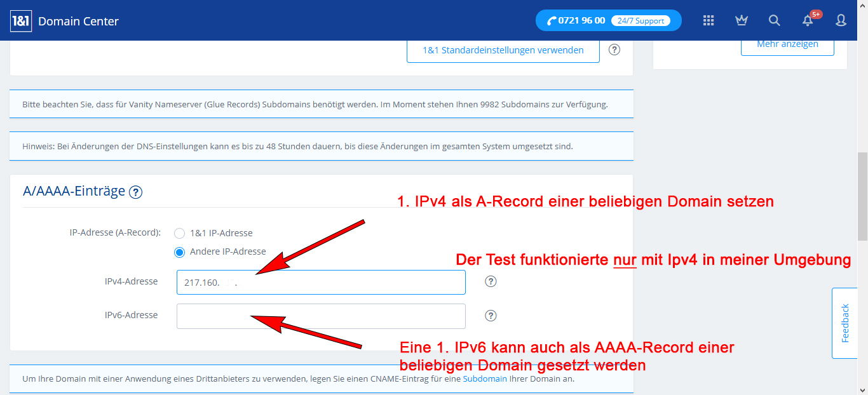Select the Andere IP-Adresse radio option
This screenshot has height=395, width=868.
pos(179,252)
